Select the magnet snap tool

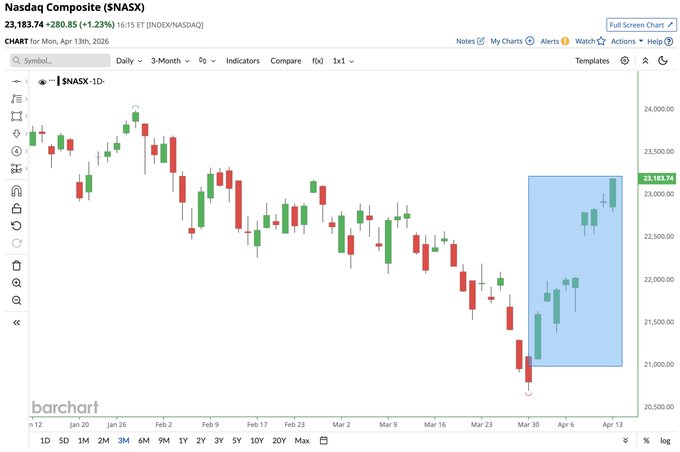tap(16, 191)
